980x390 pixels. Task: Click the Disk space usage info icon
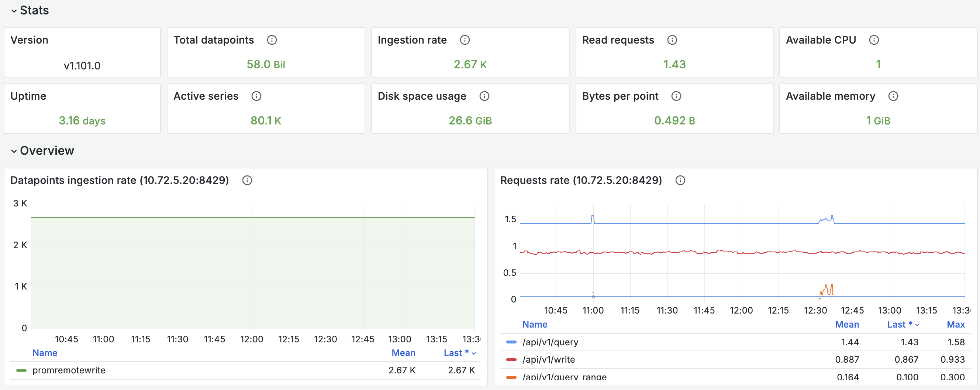point(484,96)
